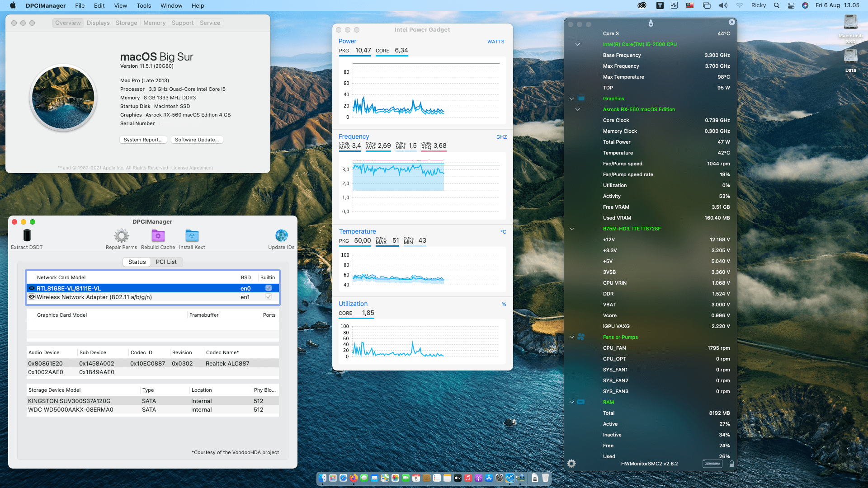Click the Update IDs globe icon
This screenshot has height=488, width=868.
tap(281, 235)
